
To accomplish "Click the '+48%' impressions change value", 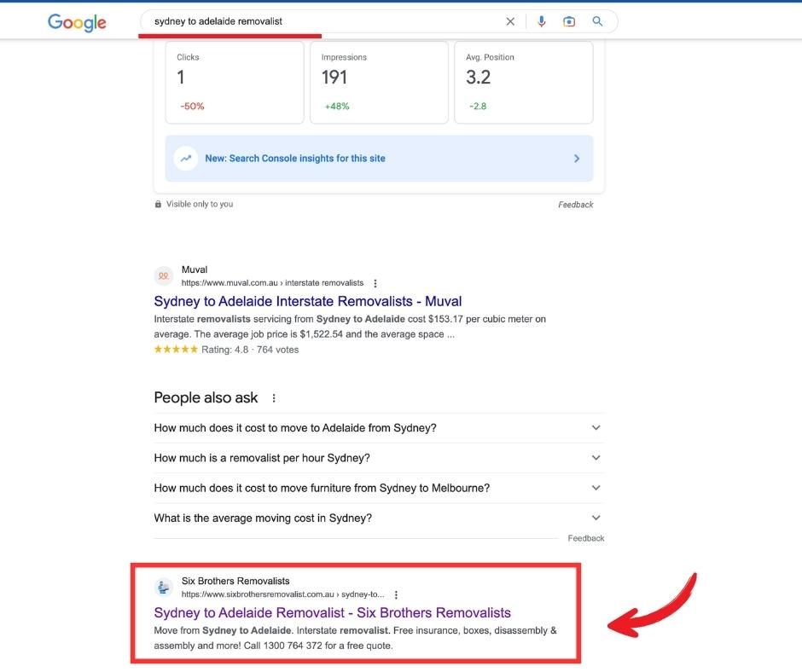I will (x=337, y=107).
